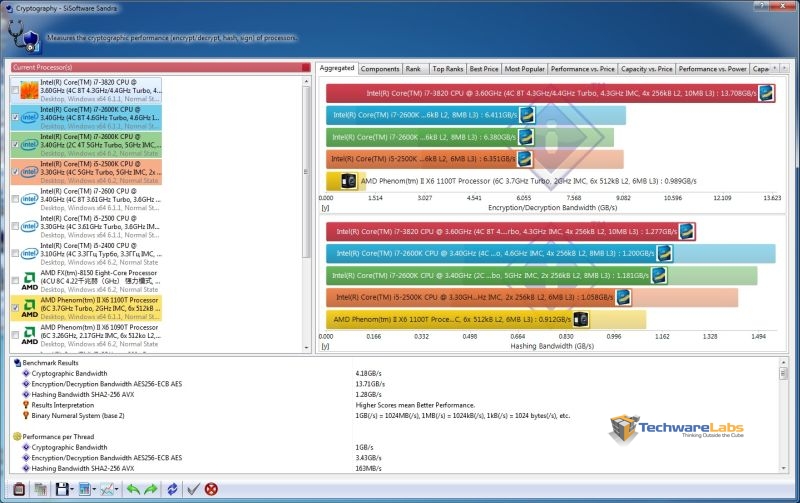Uncheck the orange i5-2500K CPU checkbox

pos(15,172)
